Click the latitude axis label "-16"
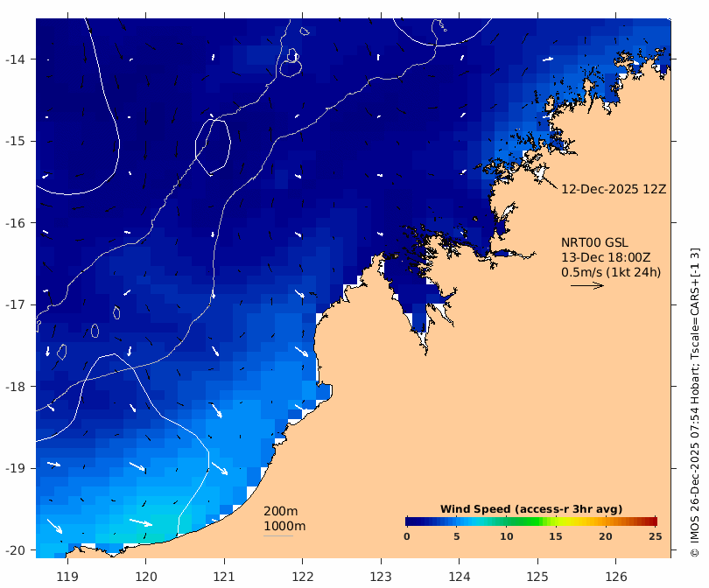 coord(15,223)
